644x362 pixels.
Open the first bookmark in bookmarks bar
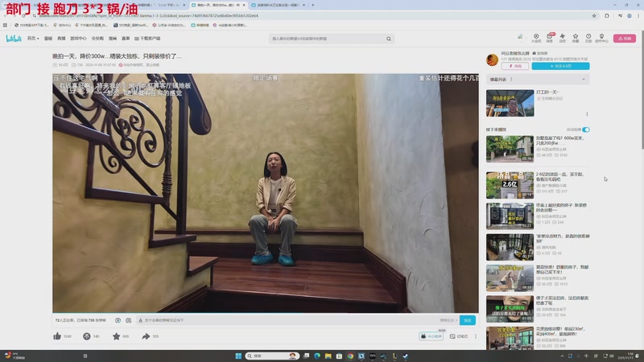[x=31, y=25]
